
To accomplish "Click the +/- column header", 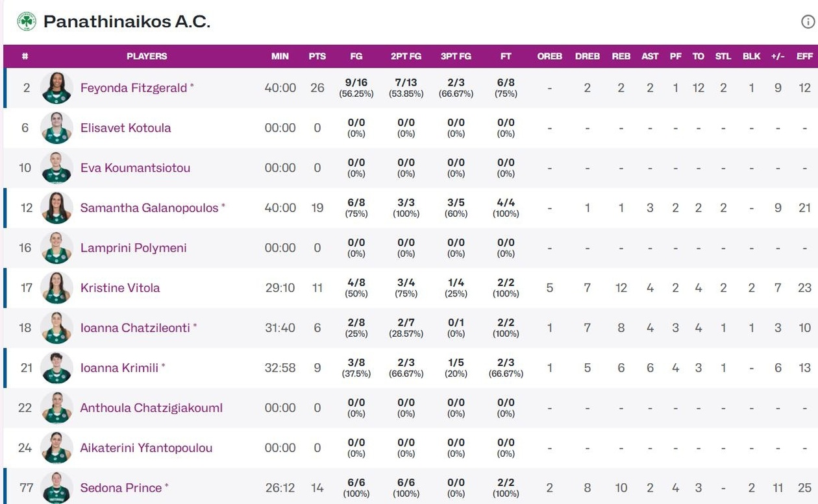I will coord(778,56).
